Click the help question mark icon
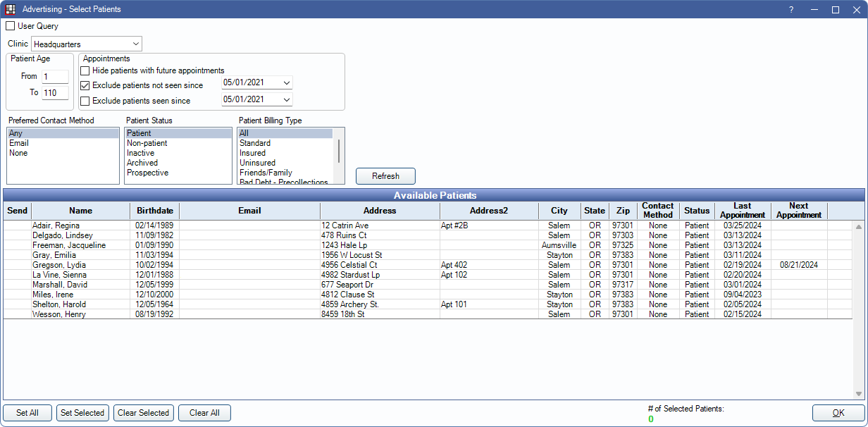 [x=791, y=10]
